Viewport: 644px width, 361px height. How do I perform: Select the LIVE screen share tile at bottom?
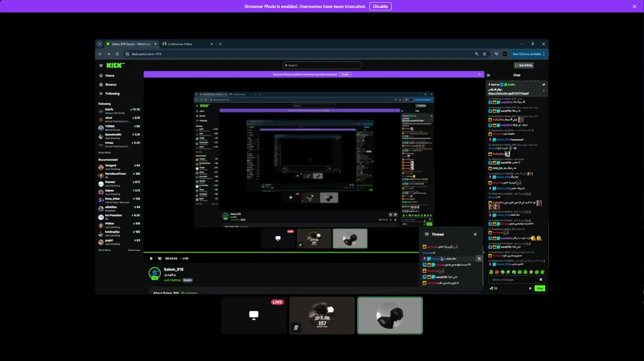254,315
